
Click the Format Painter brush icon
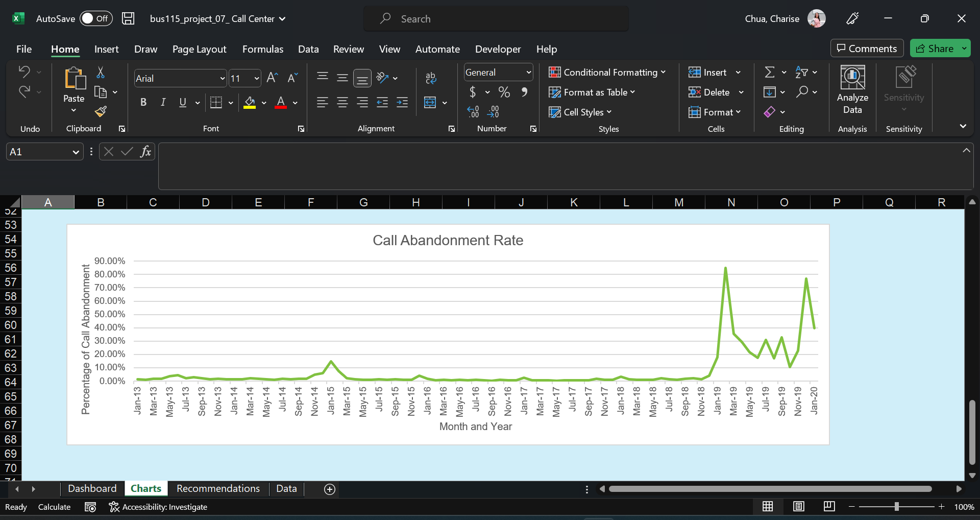[x=101, y=111]
